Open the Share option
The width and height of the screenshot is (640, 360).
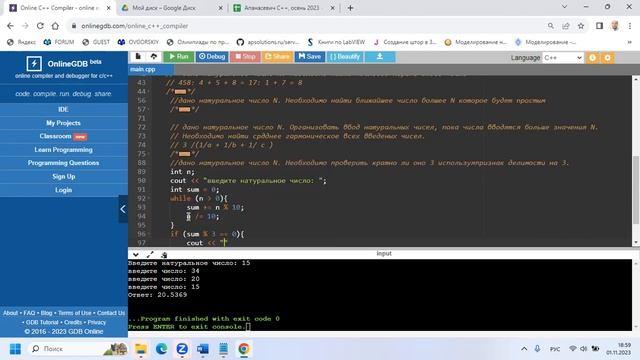click(277, 57)
